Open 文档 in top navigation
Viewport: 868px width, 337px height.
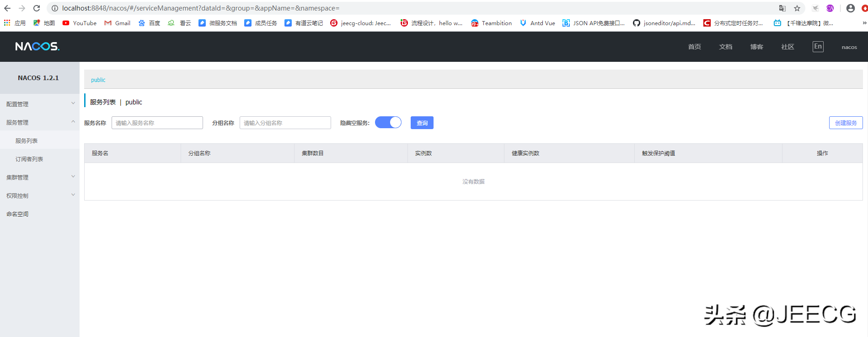(726, 47)
